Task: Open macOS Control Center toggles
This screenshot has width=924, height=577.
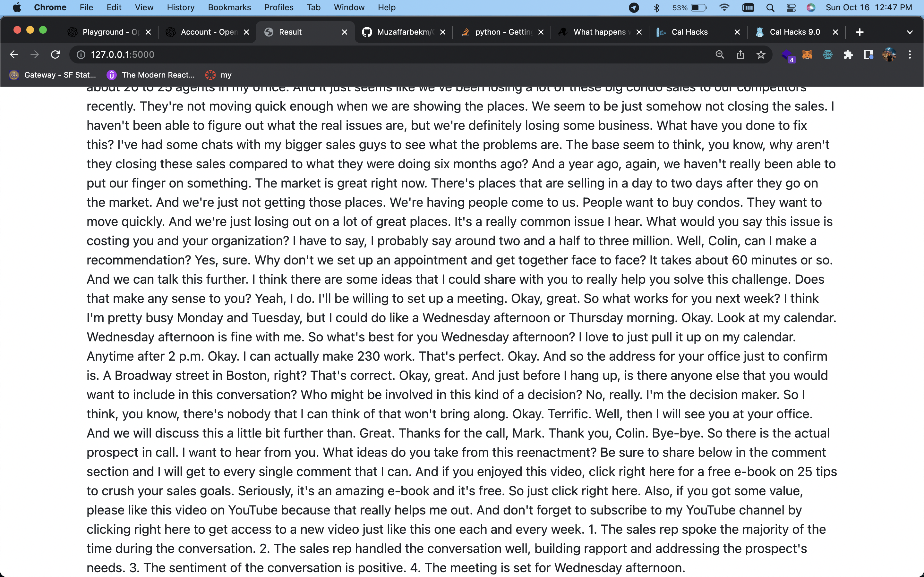Action: tap(791, 8)
